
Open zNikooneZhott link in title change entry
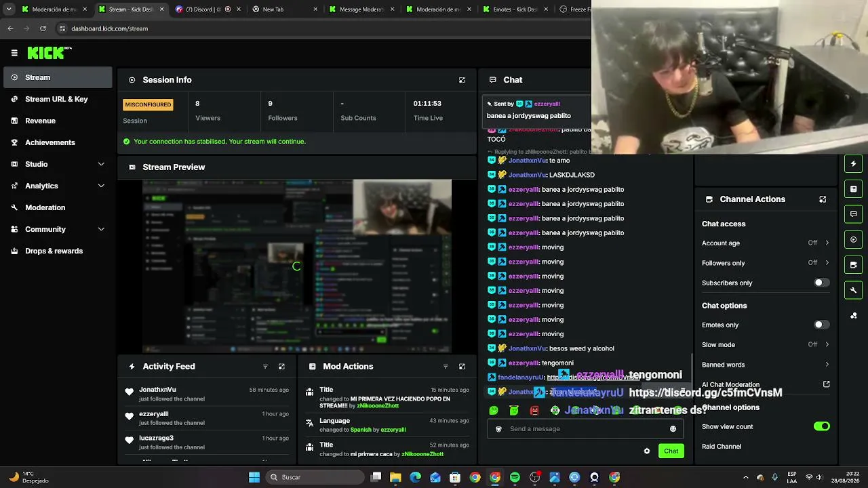378,406
